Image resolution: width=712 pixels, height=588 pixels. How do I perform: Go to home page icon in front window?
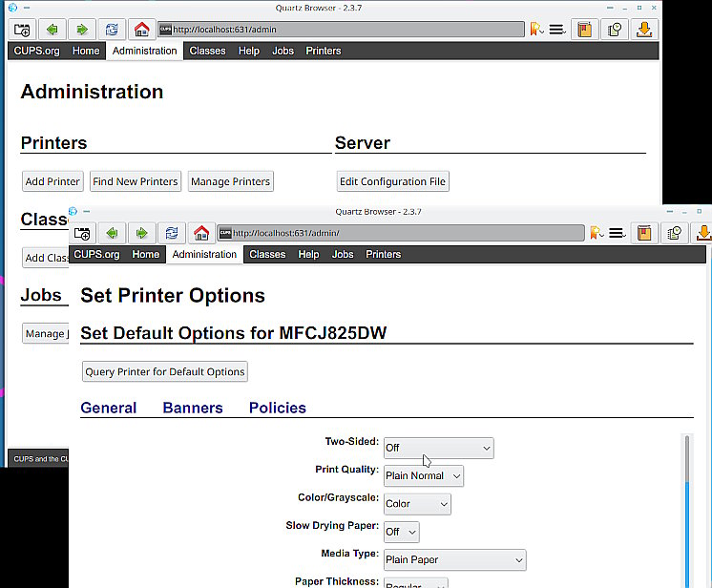point(201,233)
